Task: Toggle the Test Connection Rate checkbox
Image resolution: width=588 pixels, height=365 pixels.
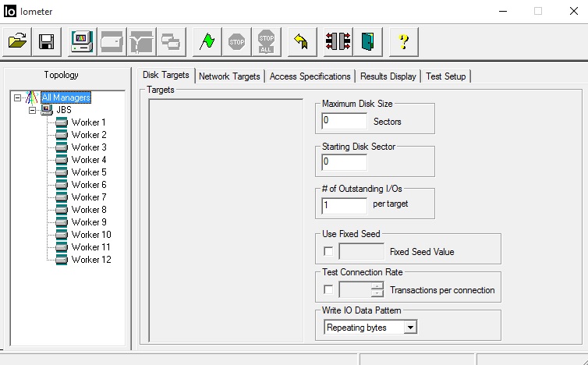Action: coord(328,290)
